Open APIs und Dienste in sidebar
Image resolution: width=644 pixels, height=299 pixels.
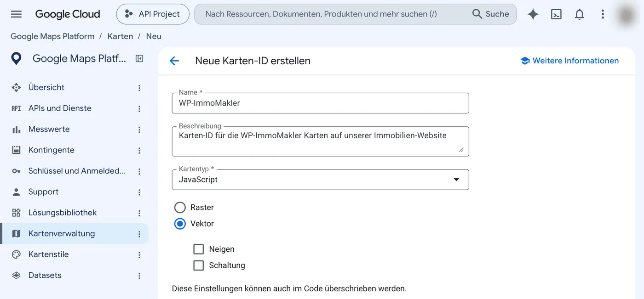[x=60, y=108]
